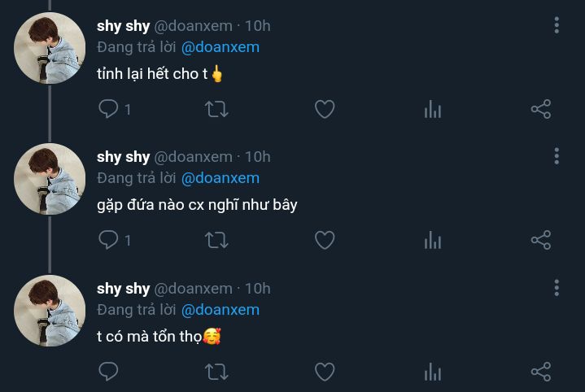The width and height of the screenshot is (585, 392).
Task: Retweet the 'gặp đứa nào cx nghĩ' tweet
Action: tap(216, 240)
